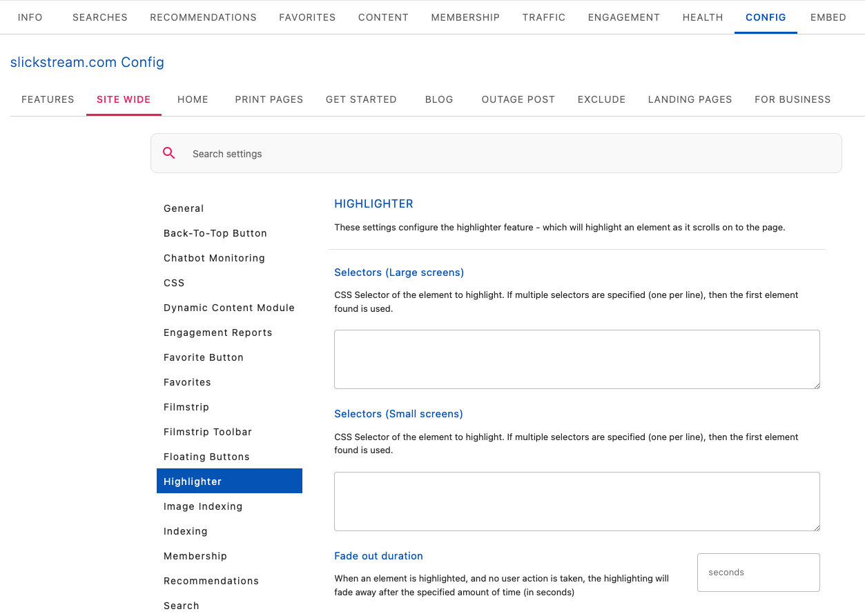The height and width of the screenshot is (616, 865).
Task: Go to the For Business tab
Action: point(792,99)
